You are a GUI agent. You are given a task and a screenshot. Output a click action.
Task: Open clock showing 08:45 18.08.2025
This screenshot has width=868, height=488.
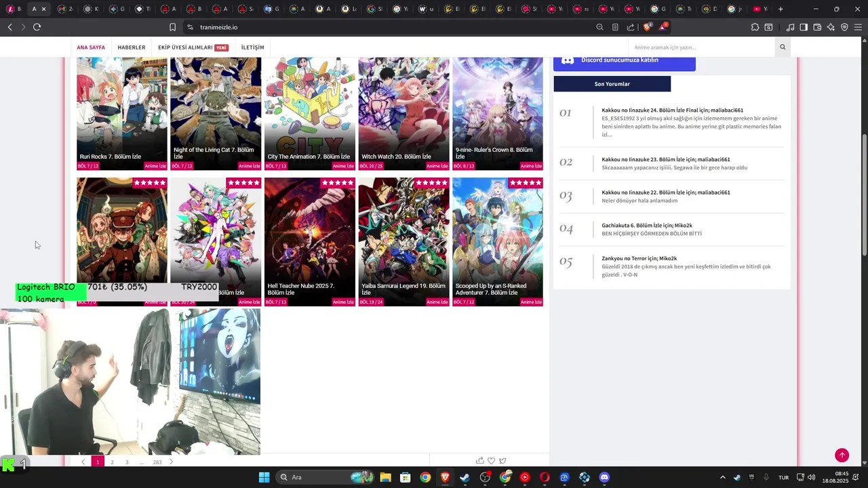[836, 477]
